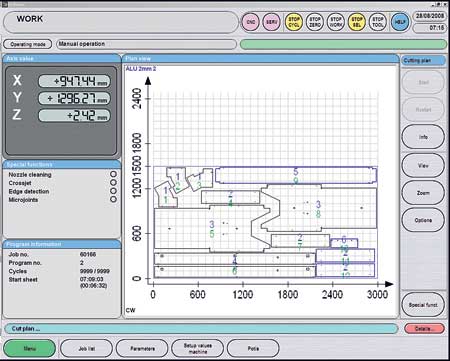Click the X axis value field
The width and height of the screenshot is (450, 361).
click(x=74, y=81)
